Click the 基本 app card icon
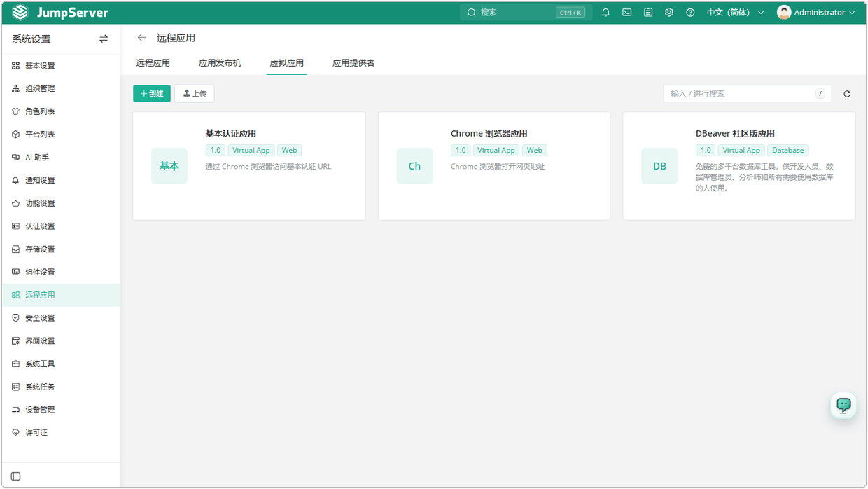This screenshot has width=868, height=489. coord(169,166)
